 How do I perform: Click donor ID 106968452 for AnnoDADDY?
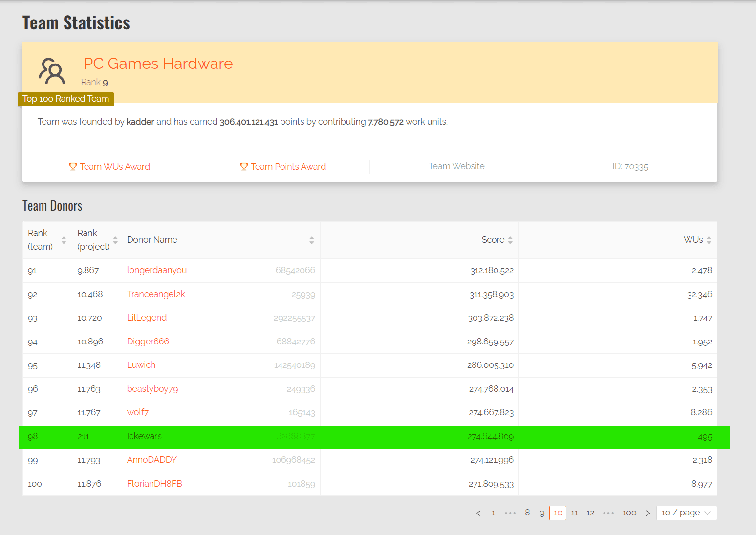(293, 460)
